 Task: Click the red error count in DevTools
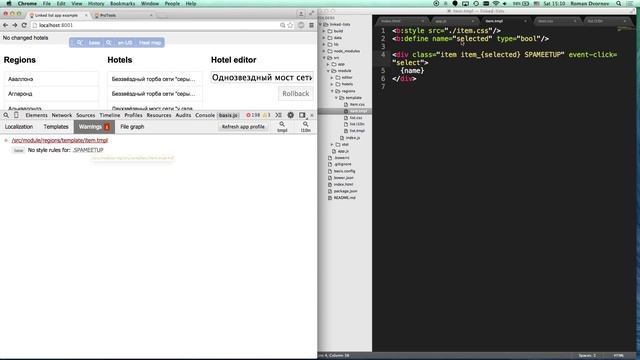pos(253,116)
